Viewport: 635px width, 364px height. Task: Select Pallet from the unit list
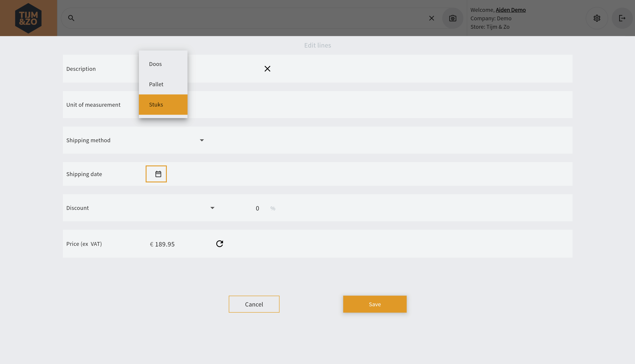pos(163,84)
